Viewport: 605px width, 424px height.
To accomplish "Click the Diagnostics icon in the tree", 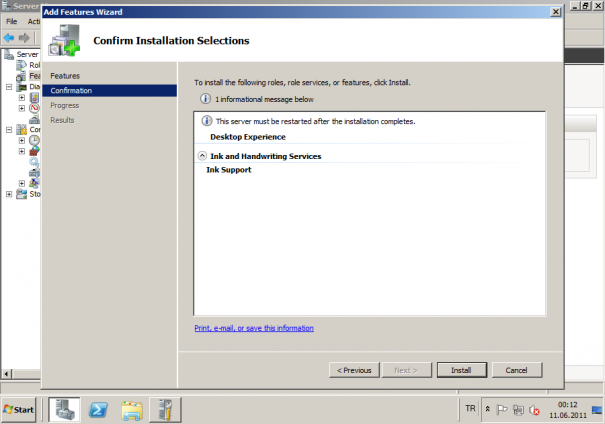I will [22, 87].
